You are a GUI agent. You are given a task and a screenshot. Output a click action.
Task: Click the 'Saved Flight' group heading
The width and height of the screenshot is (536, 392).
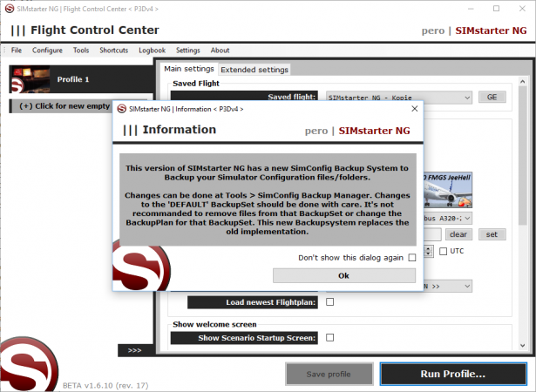pyautogui.click(x=196, y=84)
